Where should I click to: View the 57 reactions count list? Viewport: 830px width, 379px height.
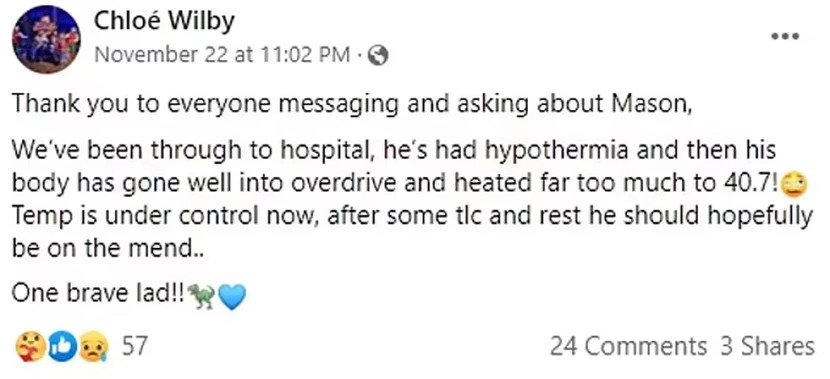[133, 347]
